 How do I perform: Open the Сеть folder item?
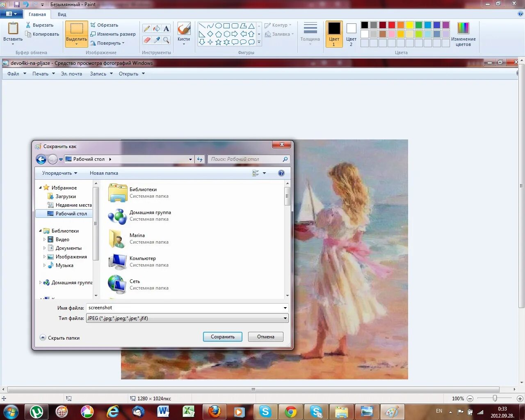pyautogui.click(x=139, y=285)
